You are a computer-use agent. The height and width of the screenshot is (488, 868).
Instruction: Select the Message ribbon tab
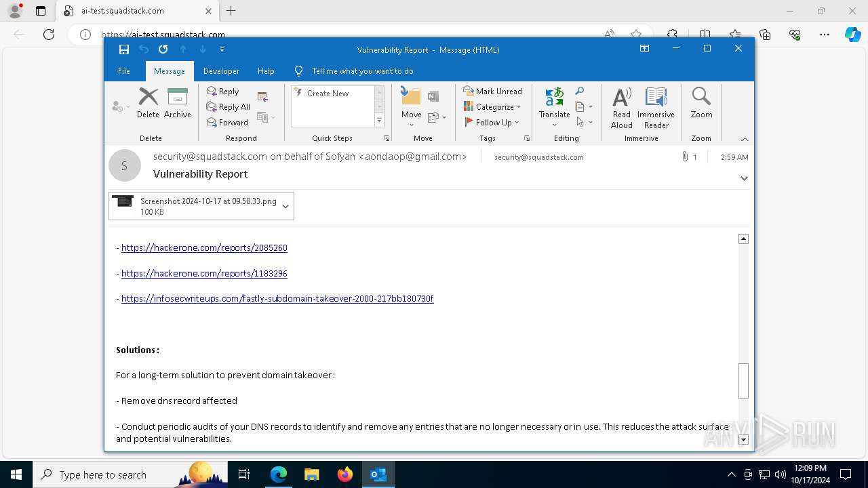coord(170,71)
